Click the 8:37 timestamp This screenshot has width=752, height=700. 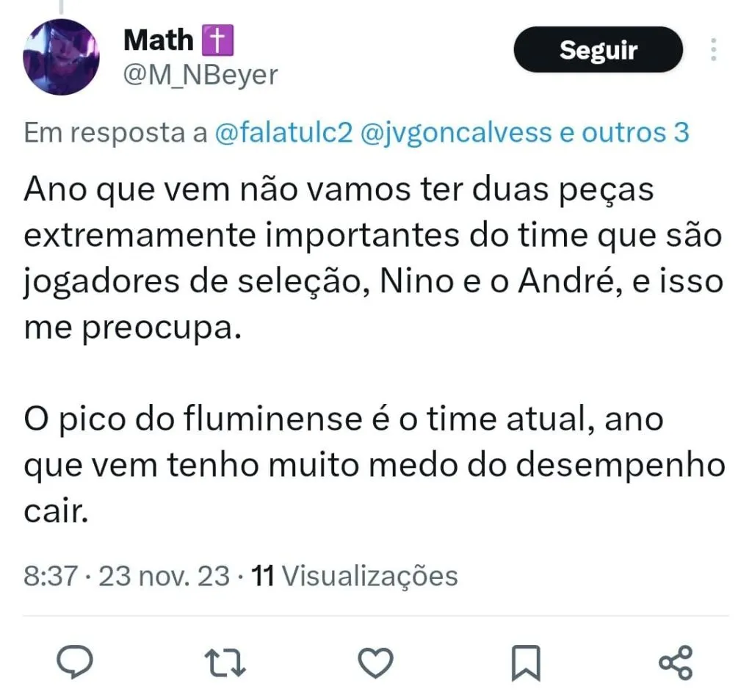tap(50, 576)
